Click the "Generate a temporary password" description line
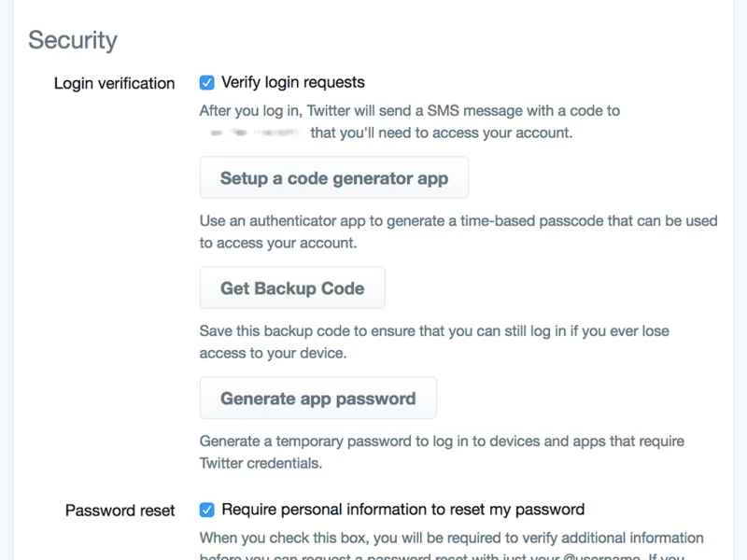 (x=443, y=441)
